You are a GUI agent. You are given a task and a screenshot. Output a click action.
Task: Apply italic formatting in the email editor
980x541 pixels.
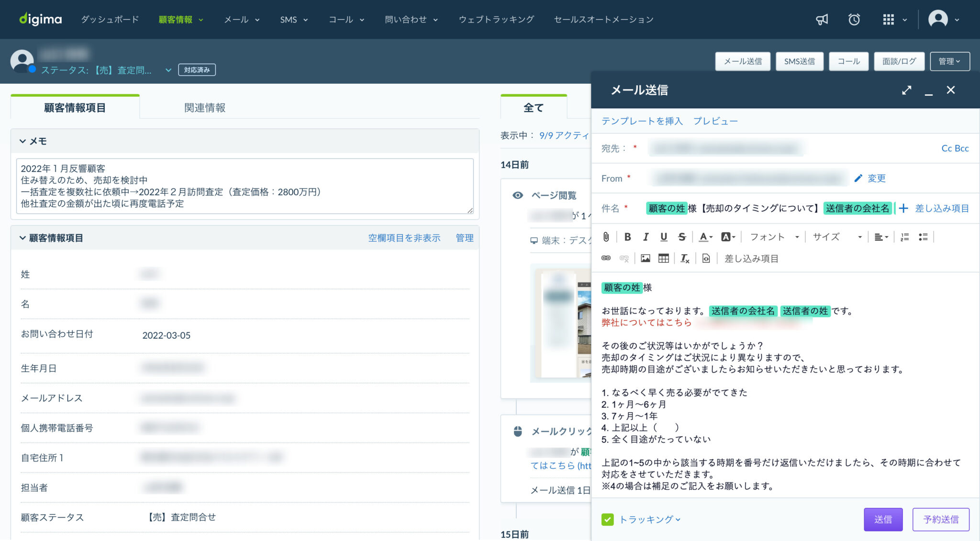pos(646,236)
